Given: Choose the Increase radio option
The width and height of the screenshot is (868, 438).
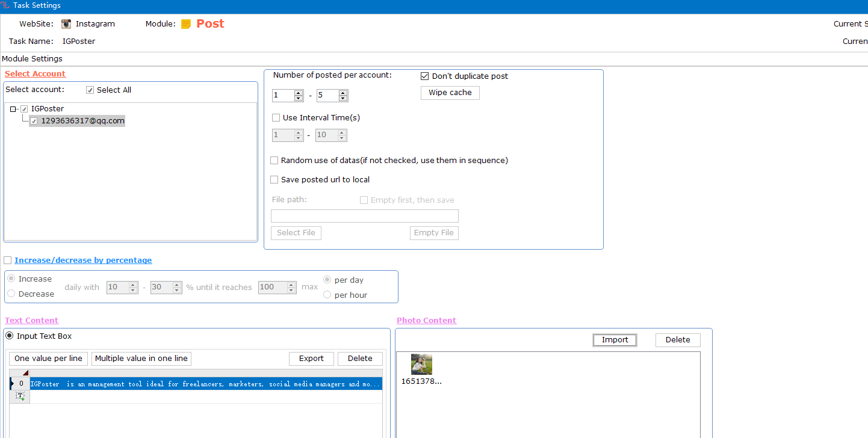Looking at the screenshot, I should point(11,279).
